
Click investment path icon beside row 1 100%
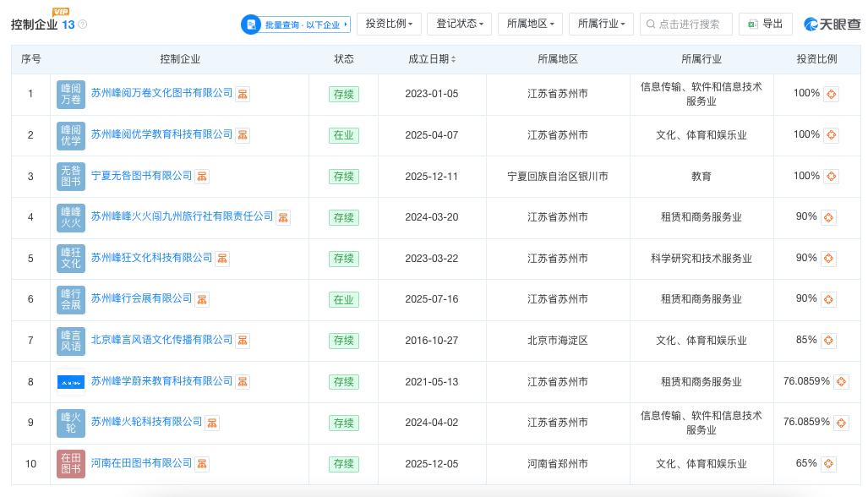831,94
